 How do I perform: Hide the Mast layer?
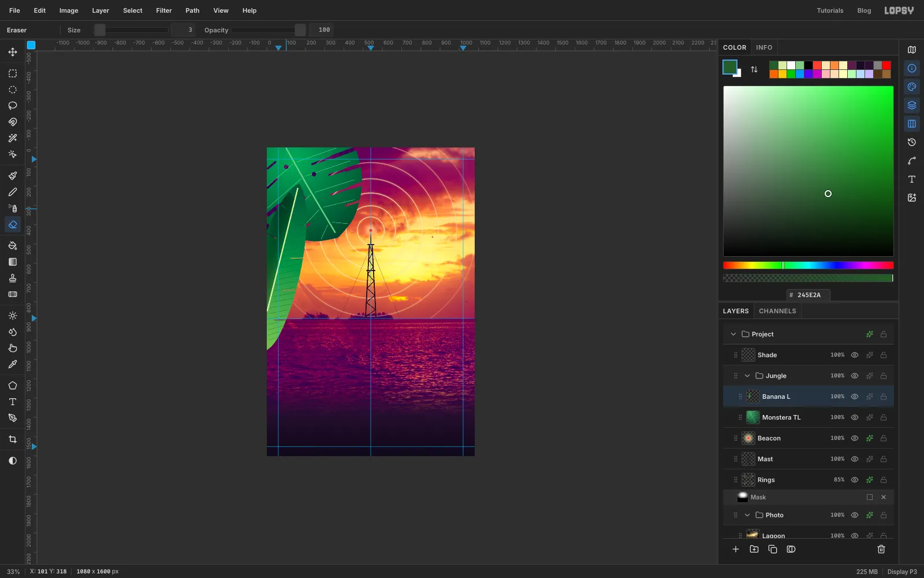pyautogui.click(x=855, y=459)
